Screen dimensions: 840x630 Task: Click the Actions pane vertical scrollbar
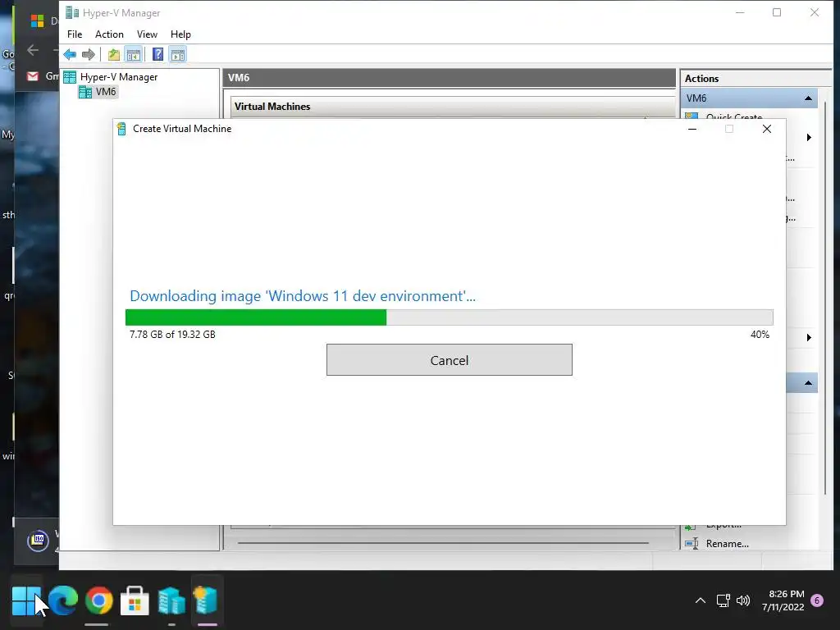click(x=825, y=297)
